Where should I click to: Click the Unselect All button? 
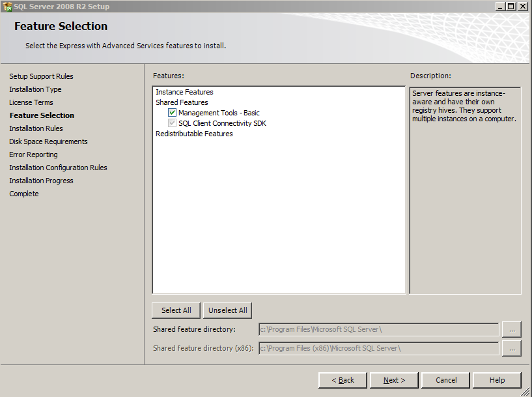click(228, 310)
